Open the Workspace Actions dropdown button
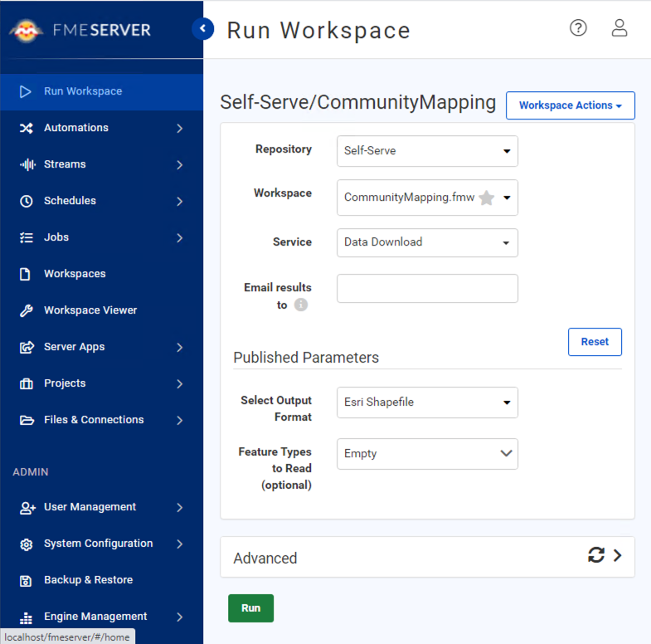The image size is (651, 644). pyautogui.click(x=570, y=105)
